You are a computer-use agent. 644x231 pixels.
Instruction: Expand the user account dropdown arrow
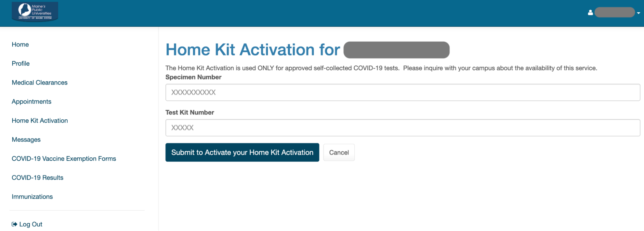pos(639,13)
